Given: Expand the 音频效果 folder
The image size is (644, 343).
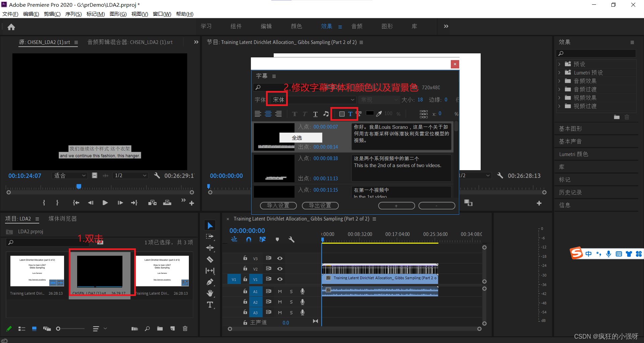Looking at the screenshot, I should click(559, 81).
